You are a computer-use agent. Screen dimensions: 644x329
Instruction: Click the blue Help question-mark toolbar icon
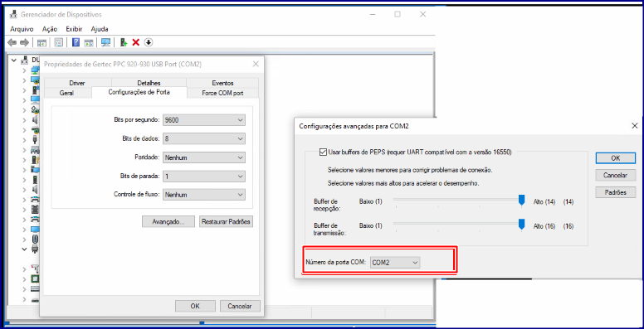[76, 42]
